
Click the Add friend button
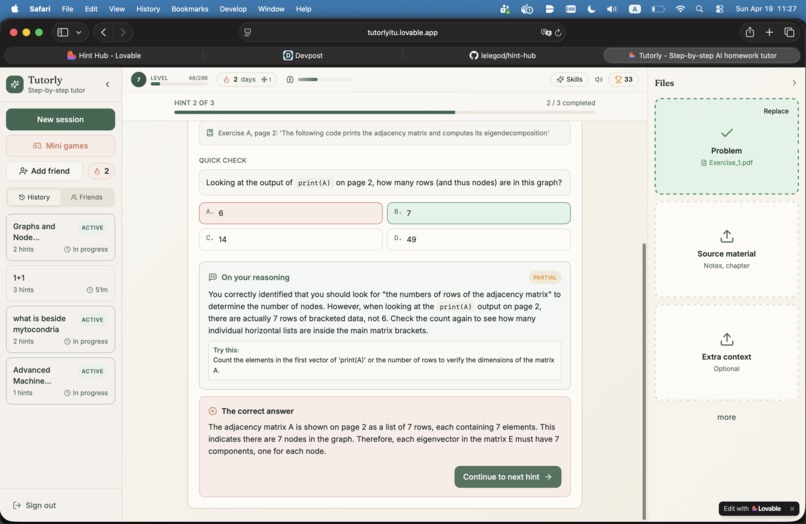44,171
